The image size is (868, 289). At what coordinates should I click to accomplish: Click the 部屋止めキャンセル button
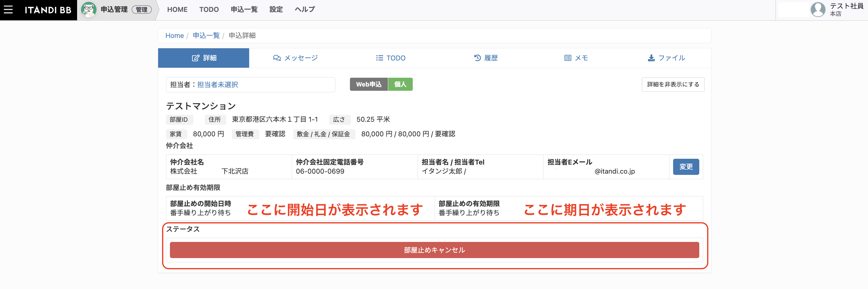pos(434,250)
